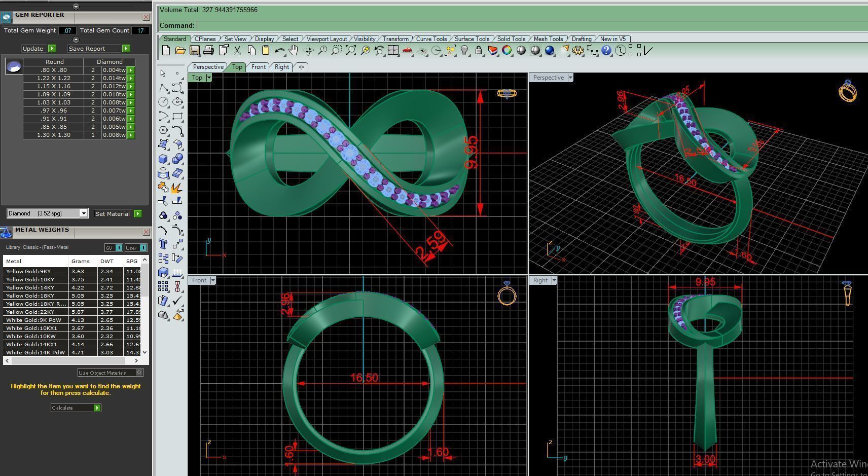Select the Yellow Gold:18KY metal row

[72, 296]
